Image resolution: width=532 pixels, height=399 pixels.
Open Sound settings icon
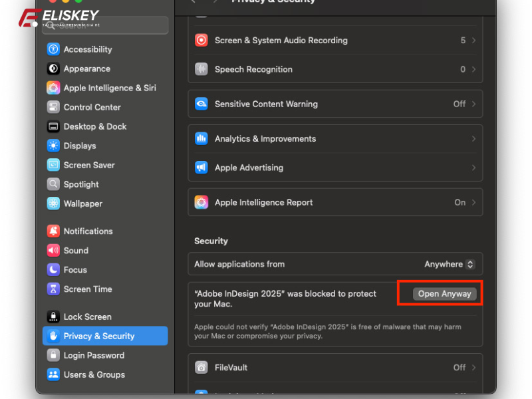tap(53, 251)
